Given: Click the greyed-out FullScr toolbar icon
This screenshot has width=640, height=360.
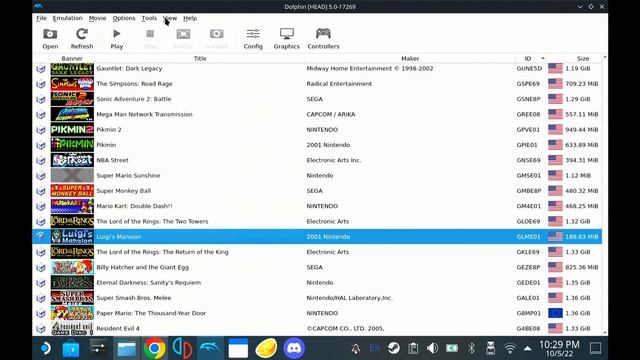Looking at the screenshot, I should (183, 39).
